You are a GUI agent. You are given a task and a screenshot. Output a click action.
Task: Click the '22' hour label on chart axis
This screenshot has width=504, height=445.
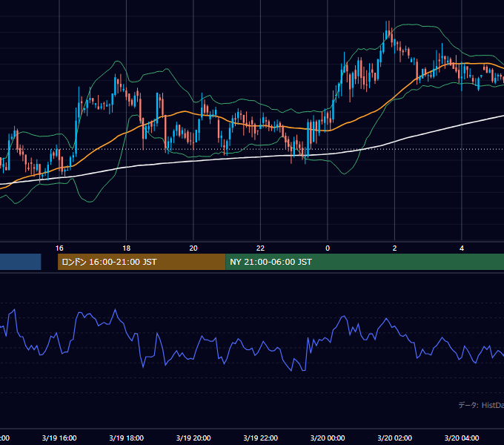(x=260, y=248)
